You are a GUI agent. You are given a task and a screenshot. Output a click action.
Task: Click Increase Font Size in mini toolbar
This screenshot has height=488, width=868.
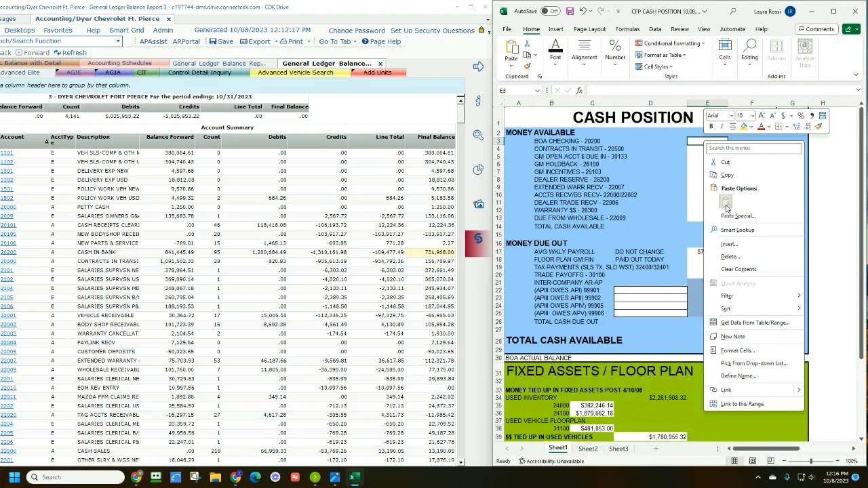point(762,116)
